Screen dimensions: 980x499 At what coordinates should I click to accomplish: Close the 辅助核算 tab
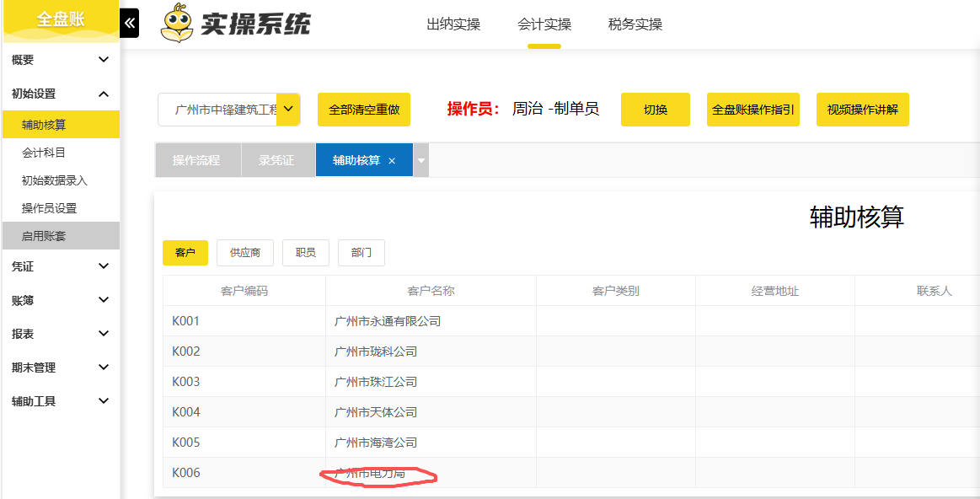(x=392, y=161)
